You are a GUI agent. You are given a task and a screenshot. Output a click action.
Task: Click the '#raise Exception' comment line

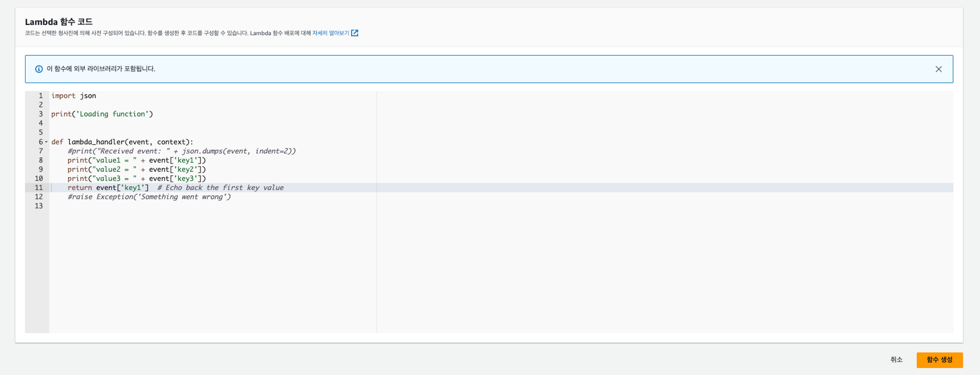point(149,197)
